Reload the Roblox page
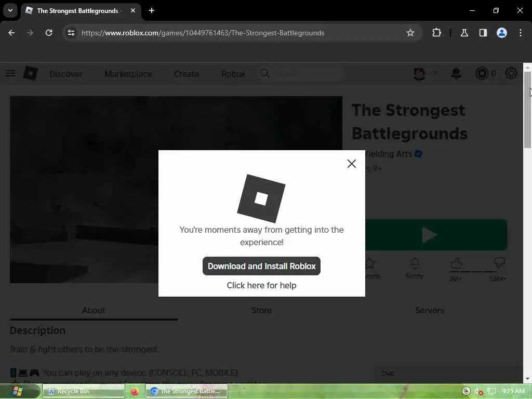The image size is (532, 399). coord(49,33)
